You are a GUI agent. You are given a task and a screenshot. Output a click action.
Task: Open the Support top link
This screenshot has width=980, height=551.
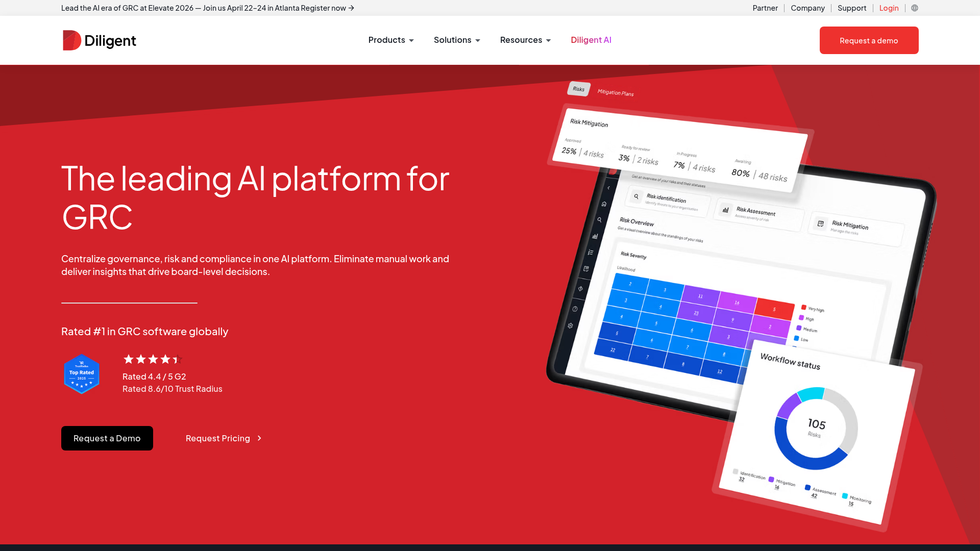pyautogui.click(x=851, y=8)
